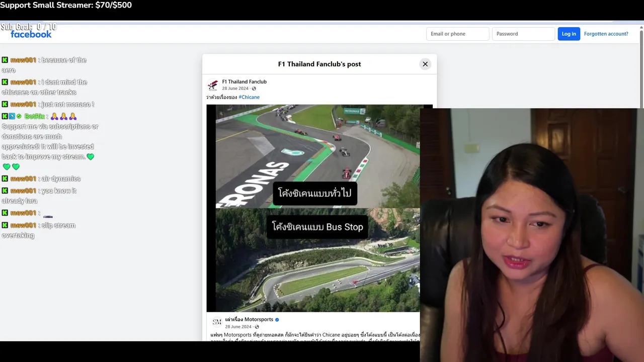Click the Email or phone field
Viewport: 644px width, 362px height.
tap(458, 34)
